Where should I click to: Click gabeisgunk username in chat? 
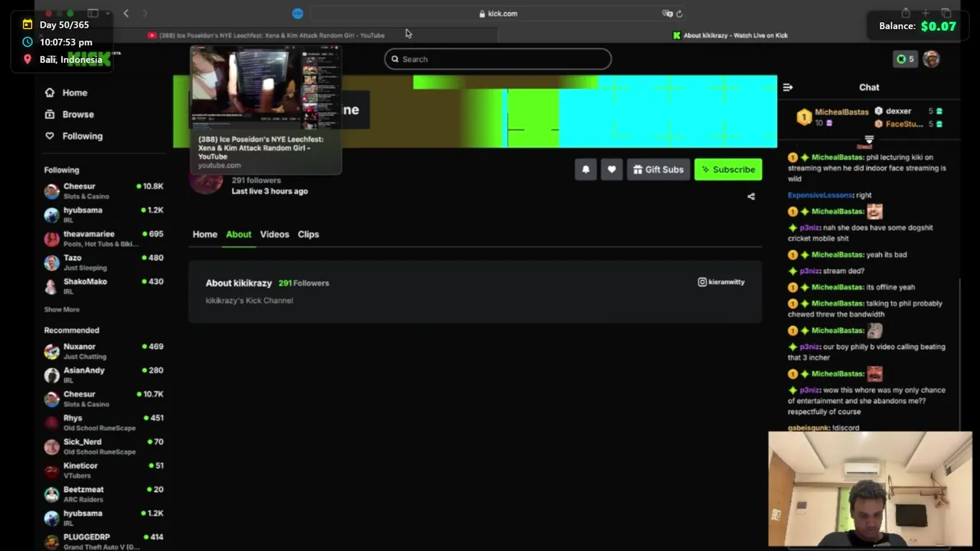click(808, 428)
